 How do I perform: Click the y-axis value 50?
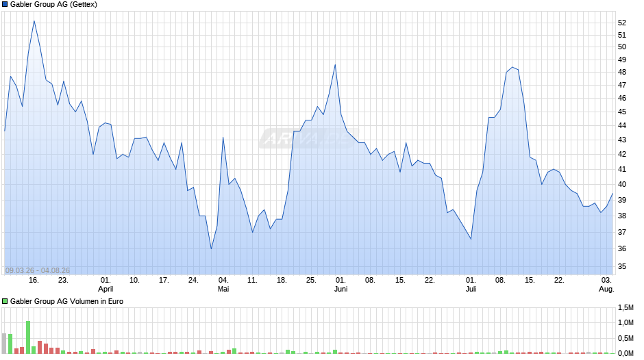tap(622, 47)
